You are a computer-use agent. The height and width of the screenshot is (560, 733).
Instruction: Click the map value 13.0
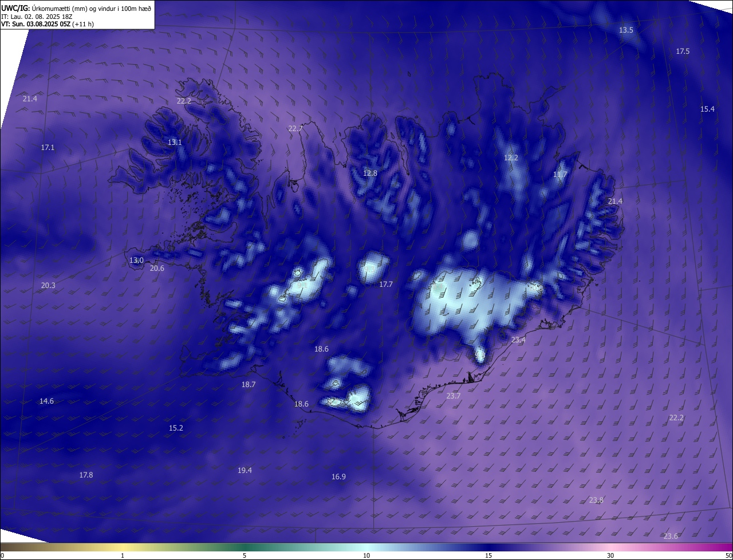pos(136,260)
